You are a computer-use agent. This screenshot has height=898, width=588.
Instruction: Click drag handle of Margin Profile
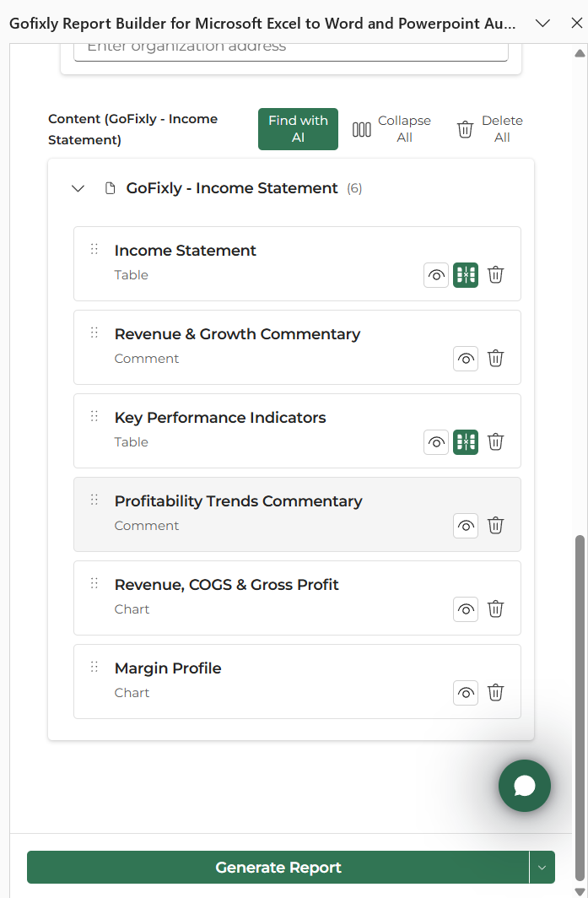(94, 668)
